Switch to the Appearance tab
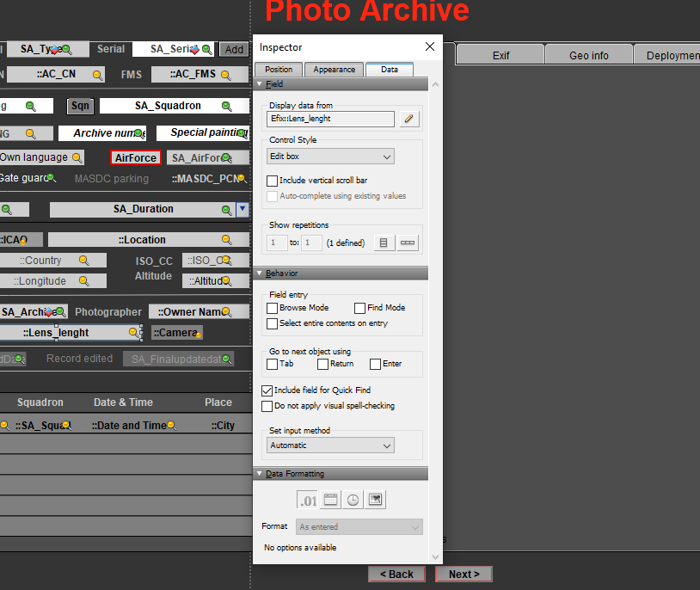This screenshot has height=590, width=700. coord(334,69)
